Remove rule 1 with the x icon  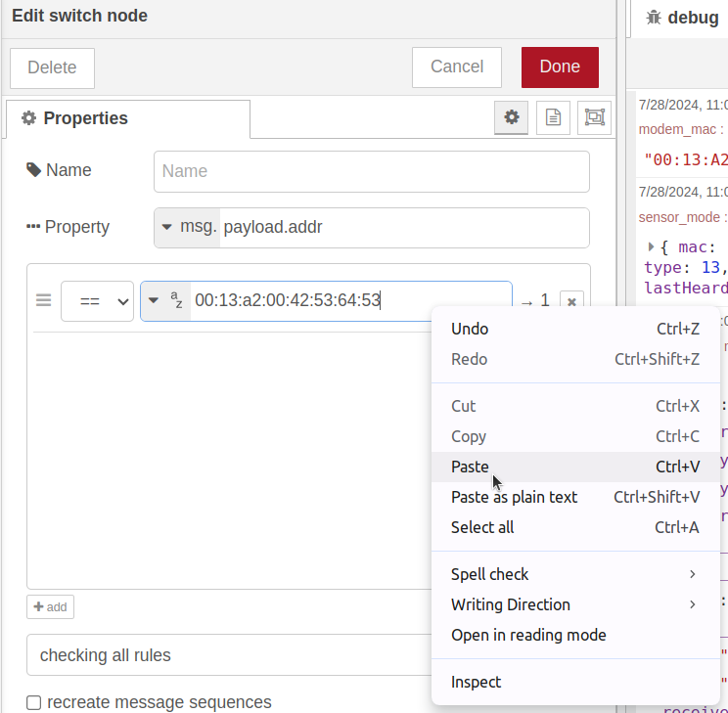click(571, 301)
